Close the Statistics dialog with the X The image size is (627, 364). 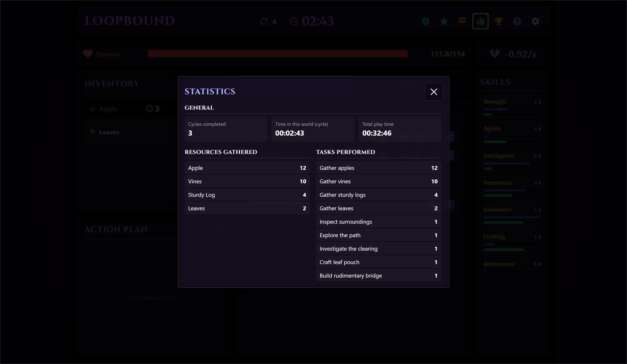[434, 92]
